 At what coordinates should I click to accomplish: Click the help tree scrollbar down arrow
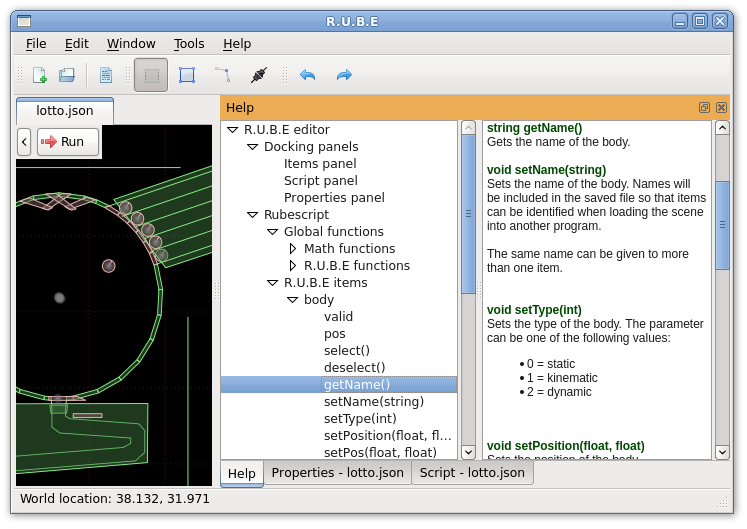coord(469,452)
